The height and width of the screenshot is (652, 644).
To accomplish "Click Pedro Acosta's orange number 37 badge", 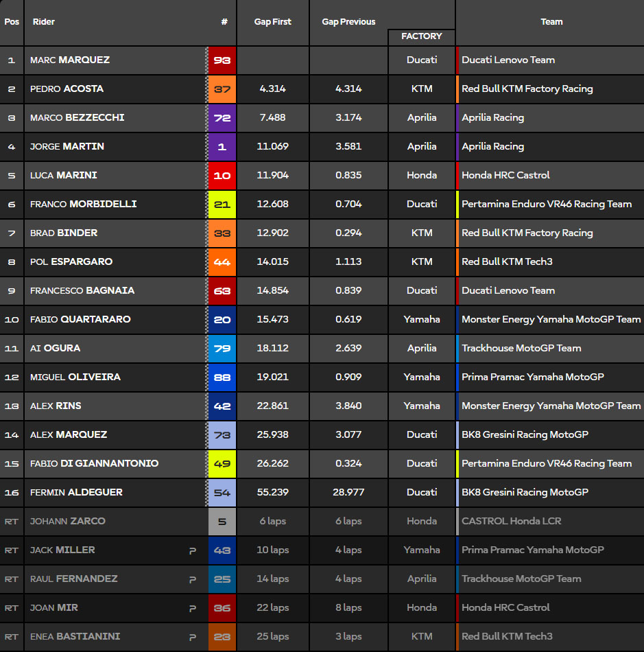I will pyautogui.click(x=222, y=89).
